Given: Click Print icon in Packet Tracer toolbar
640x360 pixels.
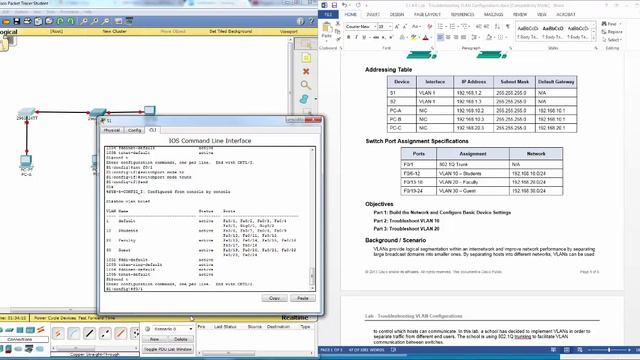Looking at the screenshot, I should coord(27,21).
